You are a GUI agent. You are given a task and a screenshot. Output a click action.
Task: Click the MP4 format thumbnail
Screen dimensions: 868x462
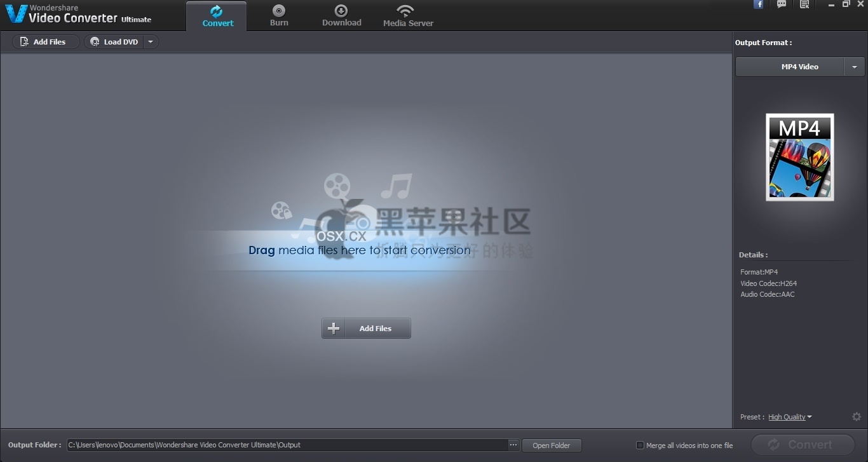coord(800,157)
